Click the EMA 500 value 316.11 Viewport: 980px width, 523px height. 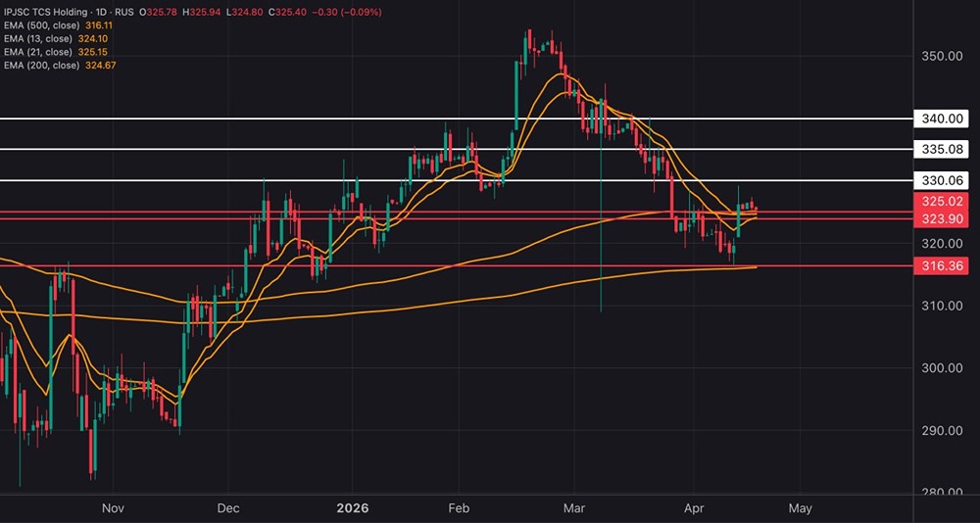tap(97, 25)
